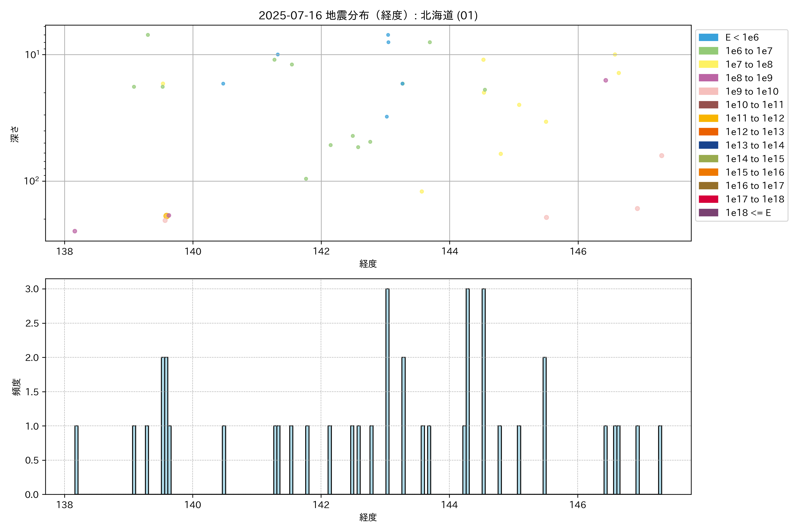The height and width of the screenshot is (532, 798).
Task: Click the pink '1e9 to 1e10' legend swatch
Action: click(x=708, y=91)
